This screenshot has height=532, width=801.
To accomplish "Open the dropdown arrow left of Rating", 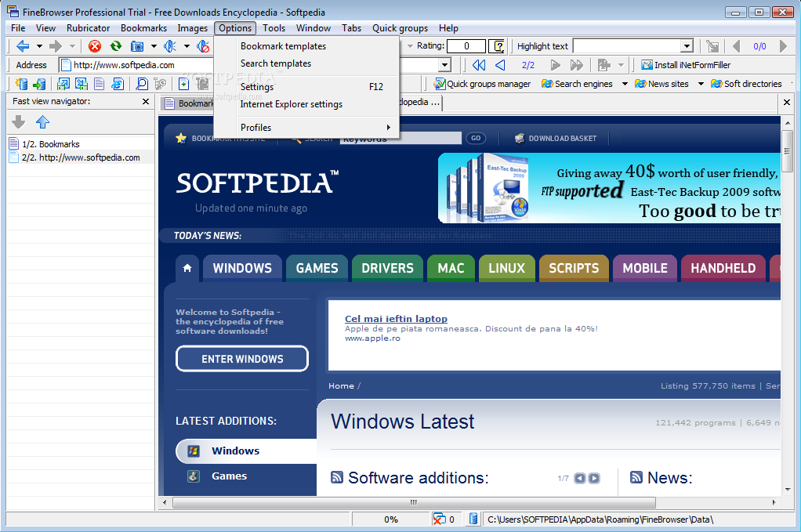I will pyautogui.click(x=410, y=46).
